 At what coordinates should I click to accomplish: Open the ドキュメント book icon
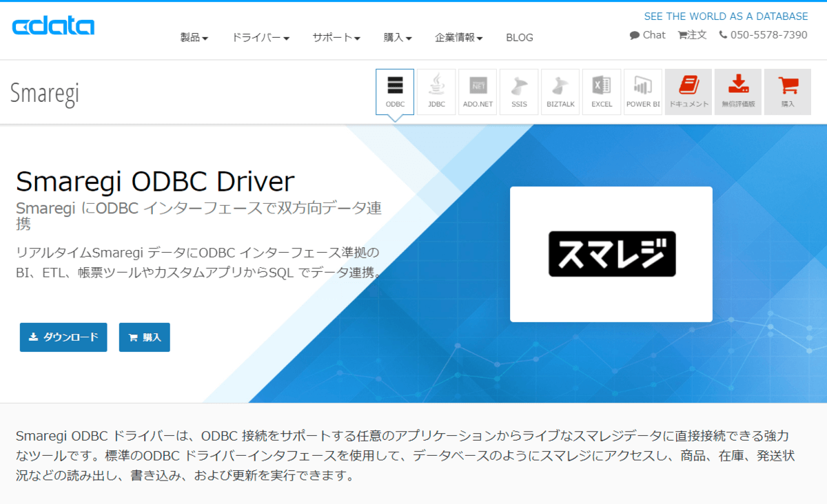pyautogui.click(x=688, y=92)
